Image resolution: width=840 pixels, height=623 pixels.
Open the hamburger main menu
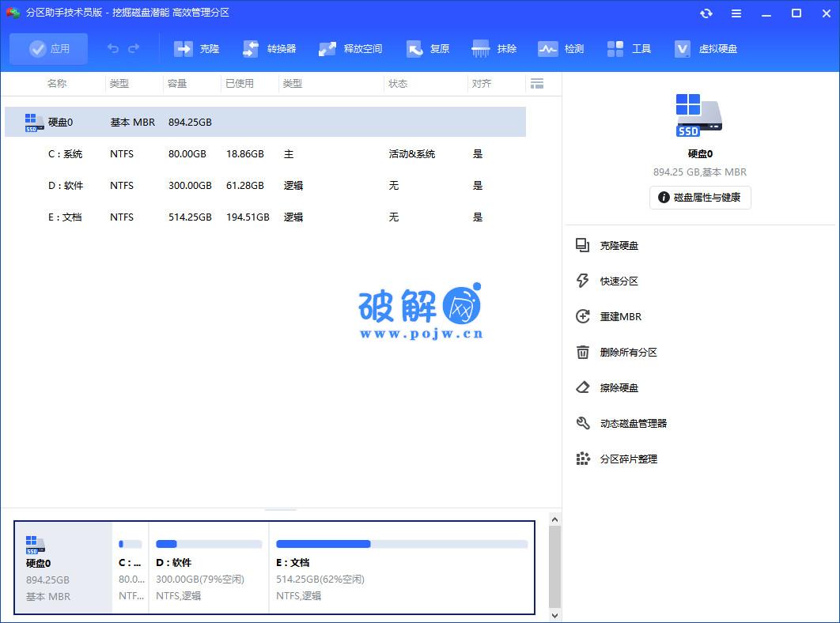pos(735,13)
